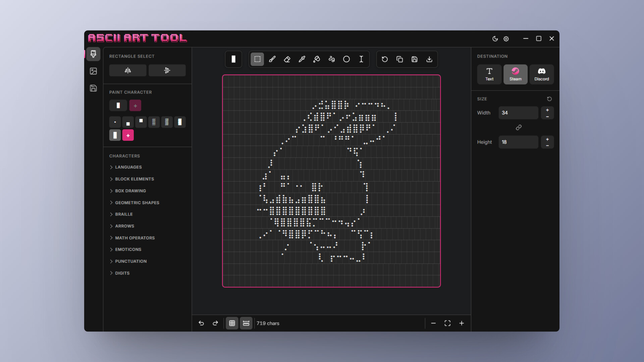644x362 pixels.
Task: Flip selection horizontally
Action: [x=128, y=70]
